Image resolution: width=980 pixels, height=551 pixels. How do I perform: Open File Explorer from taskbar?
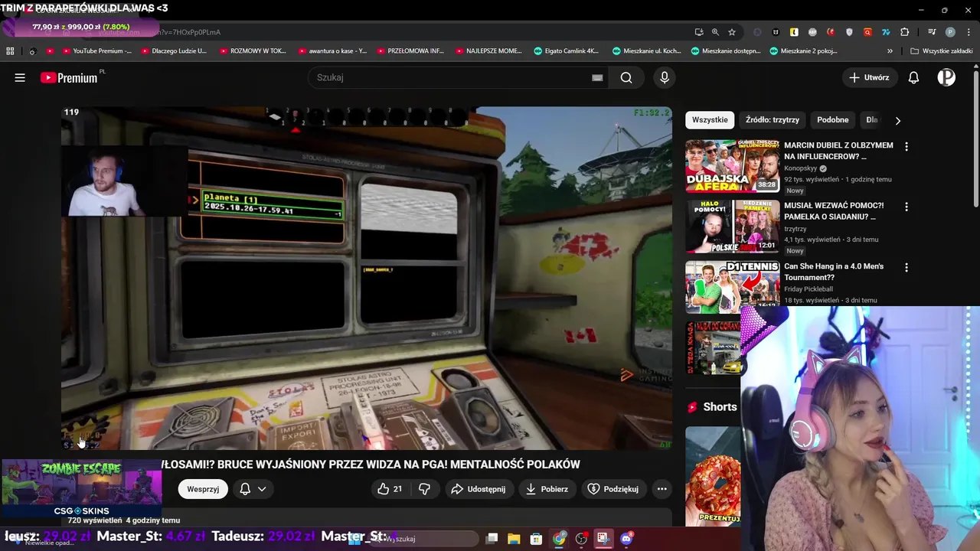[514, 539]
